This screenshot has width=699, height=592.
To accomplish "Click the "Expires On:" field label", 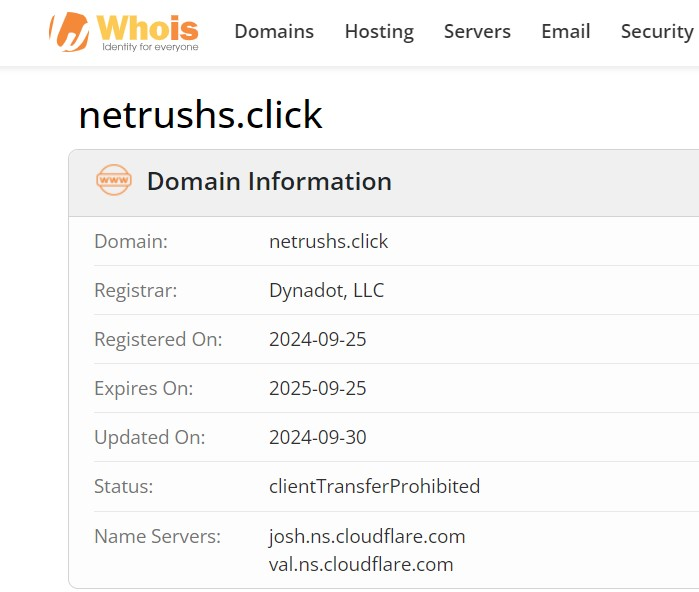I will click(144, 388).
